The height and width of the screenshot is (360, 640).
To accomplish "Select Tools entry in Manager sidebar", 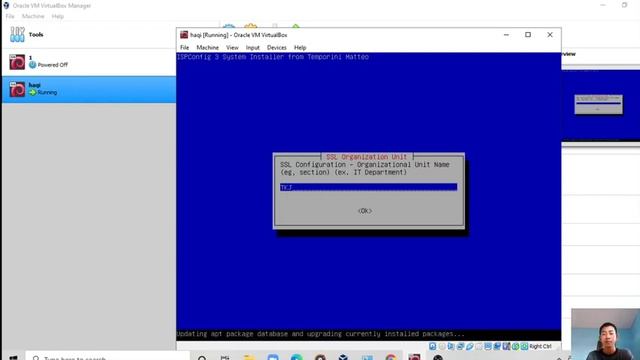I will [x=89, y=35].
